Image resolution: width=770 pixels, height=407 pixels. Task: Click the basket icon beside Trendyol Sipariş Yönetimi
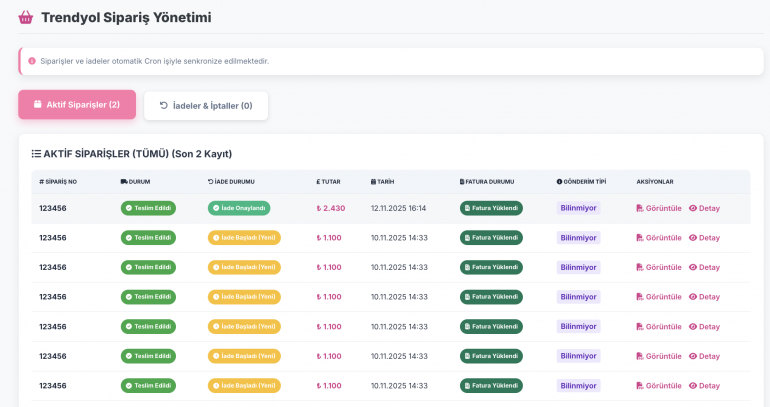[x=26, y=17]
